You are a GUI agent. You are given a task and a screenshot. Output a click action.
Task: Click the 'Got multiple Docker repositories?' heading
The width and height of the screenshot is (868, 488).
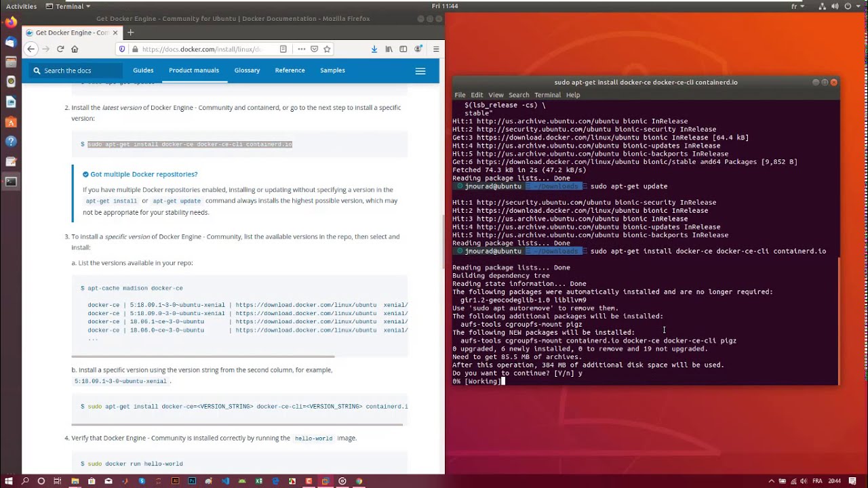click(x=144, y=174)
